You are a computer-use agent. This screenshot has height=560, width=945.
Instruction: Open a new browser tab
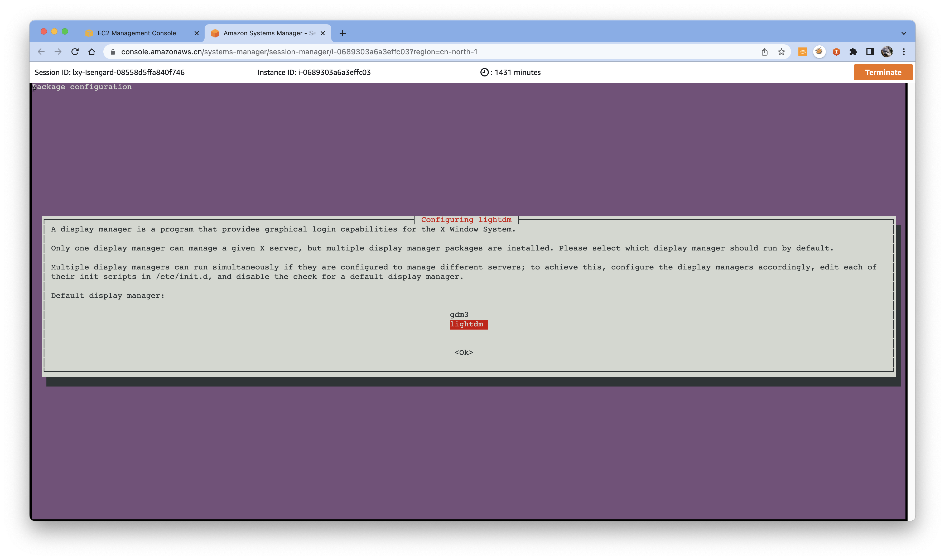(x=342, y=33)
